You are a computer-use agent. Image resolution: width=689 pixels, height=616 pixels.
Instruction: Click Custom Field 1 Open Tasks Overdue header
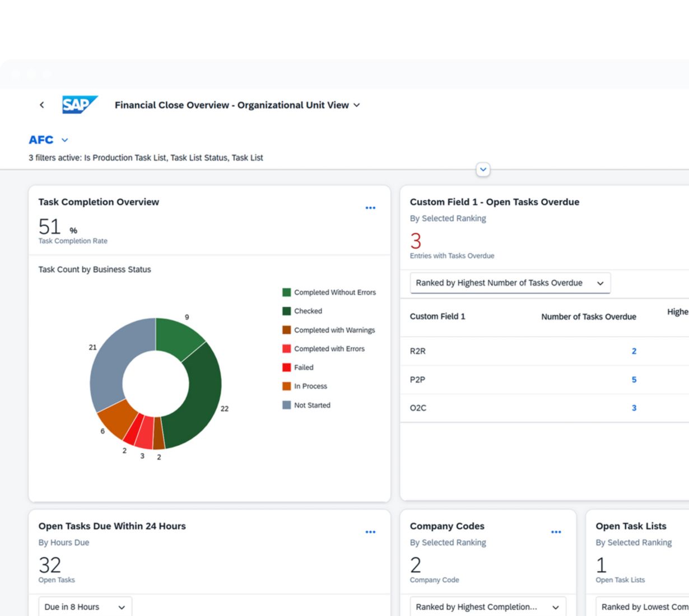(494, 202)
